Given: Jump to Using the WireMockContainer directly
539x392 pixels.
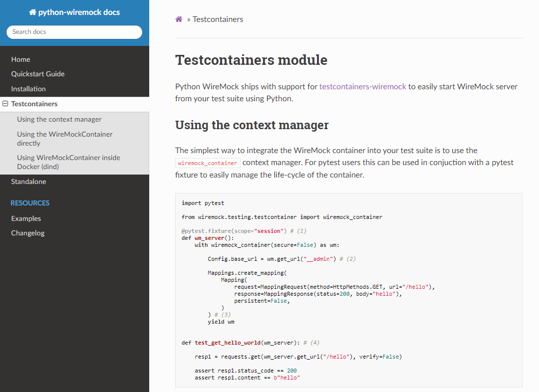Looking at the screenshot, I should (x=64, y=139).
